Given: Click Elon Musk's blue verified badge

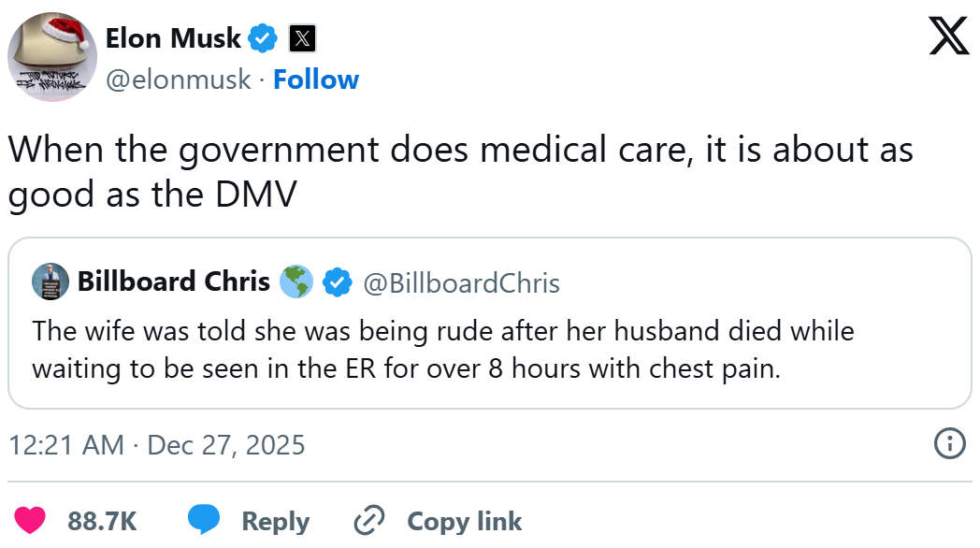Looking at the screenshot, I should coord(262,38).
